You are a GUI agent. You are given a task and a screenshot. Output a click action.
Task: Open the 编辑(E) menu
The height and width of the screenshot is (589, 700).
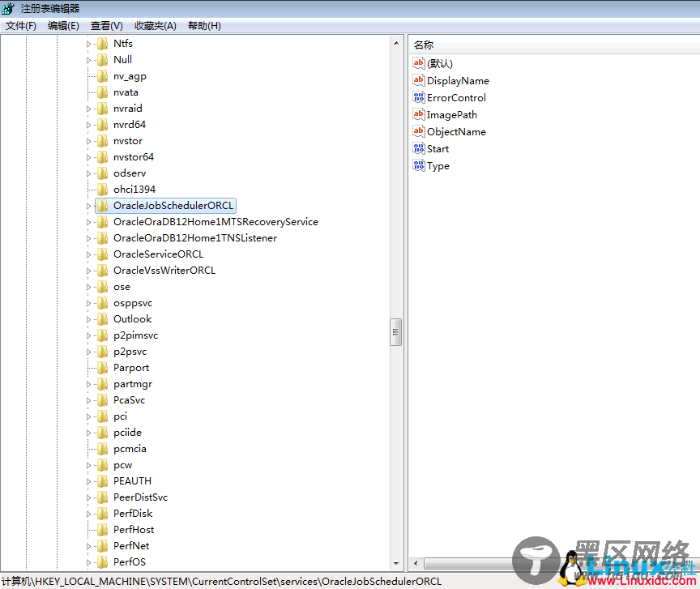tap(63, 26)
